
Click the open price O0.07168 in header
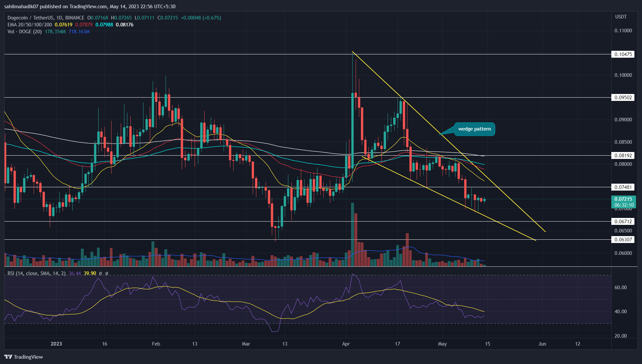pos(98,18)
